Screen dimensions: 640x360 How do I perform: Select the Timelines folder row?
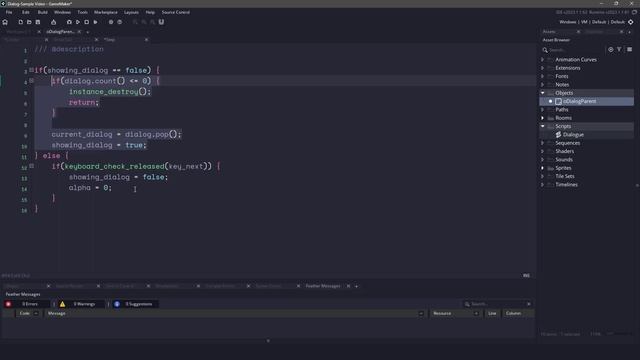click(x=587, y=185)
